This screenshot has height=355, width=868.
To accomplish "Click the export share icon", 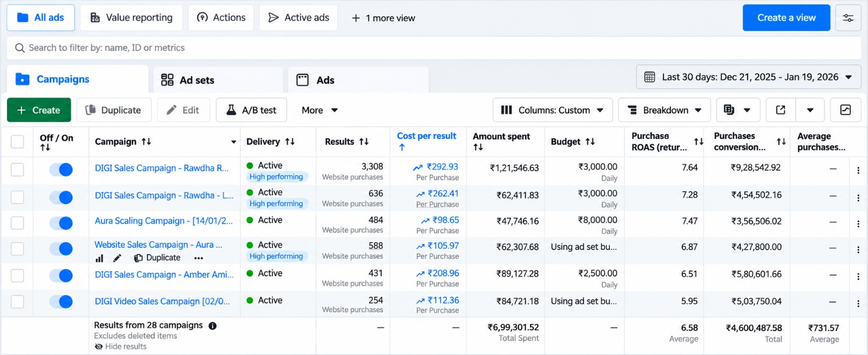I will pos(781,110).
